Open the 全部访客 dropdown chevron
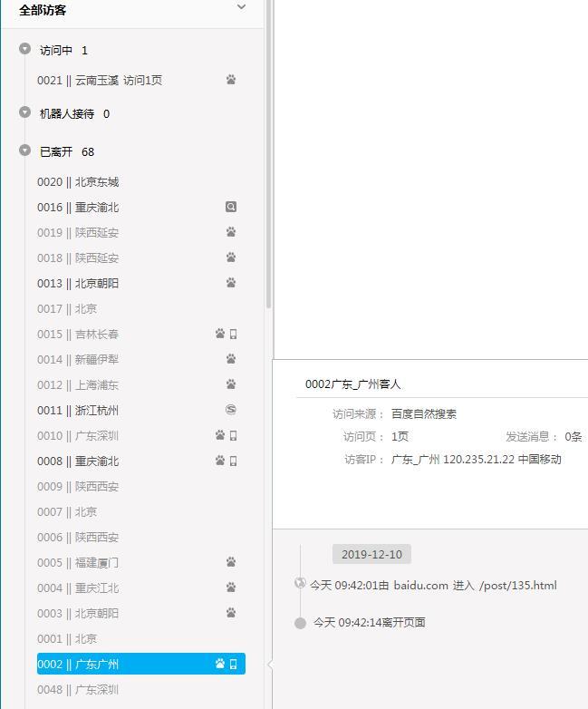Viewport: 588px width, 709px height. tap(241, 7)
